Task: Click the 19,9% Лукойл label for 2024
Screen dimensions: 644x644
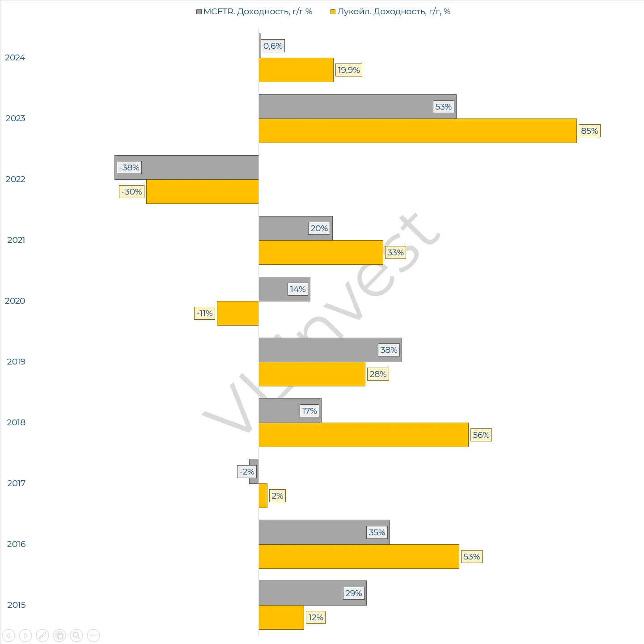Action: tap(349, 70)
